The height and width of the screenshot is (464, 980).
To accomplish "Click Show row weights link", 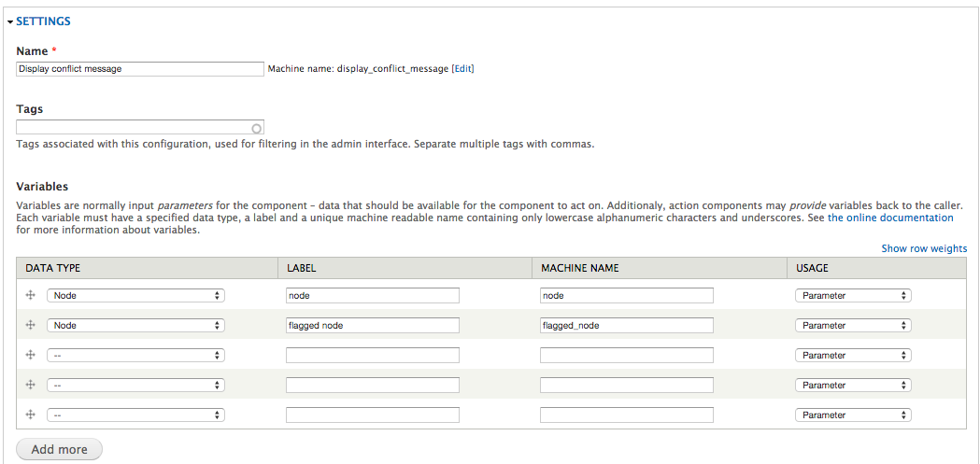I will pos(924,248).
